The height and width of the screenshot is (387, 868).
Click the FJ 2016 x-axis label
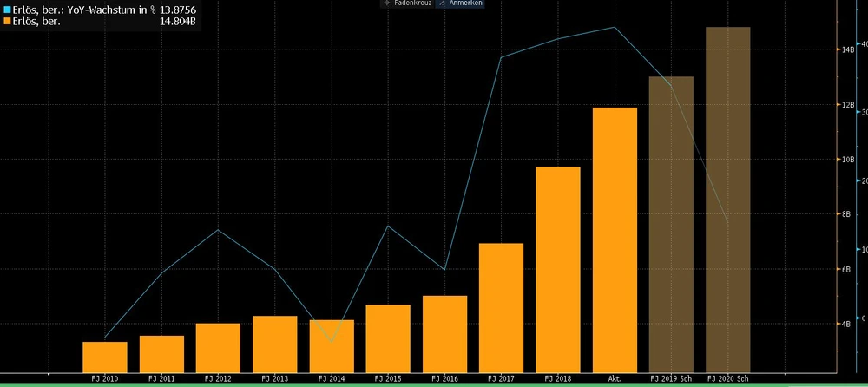point(444,379)
